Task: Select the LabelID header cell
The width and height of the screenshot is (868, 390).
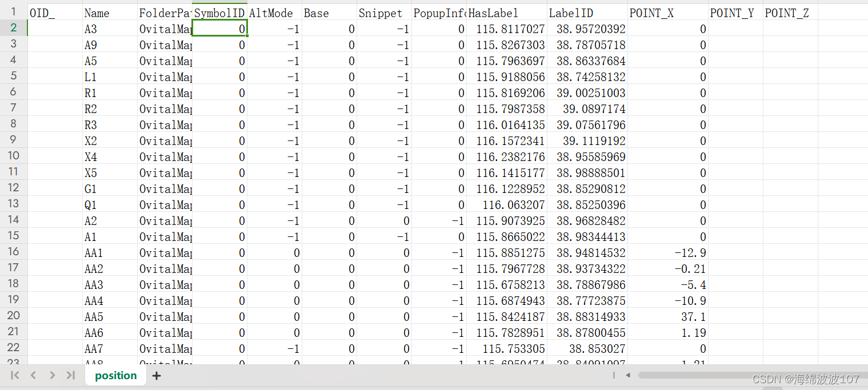Action: point(587,13)
